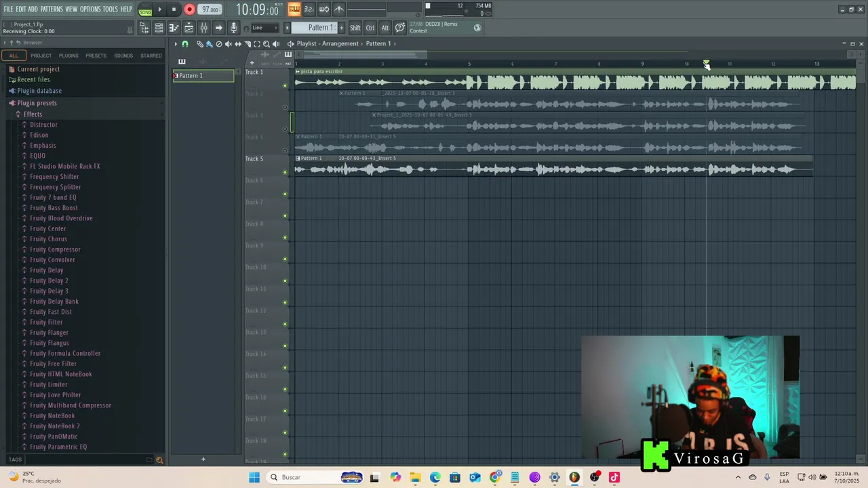Viewport: 868px width, 488px height.
Task: Open the FILE menu
Action: [x=8, y=9]
